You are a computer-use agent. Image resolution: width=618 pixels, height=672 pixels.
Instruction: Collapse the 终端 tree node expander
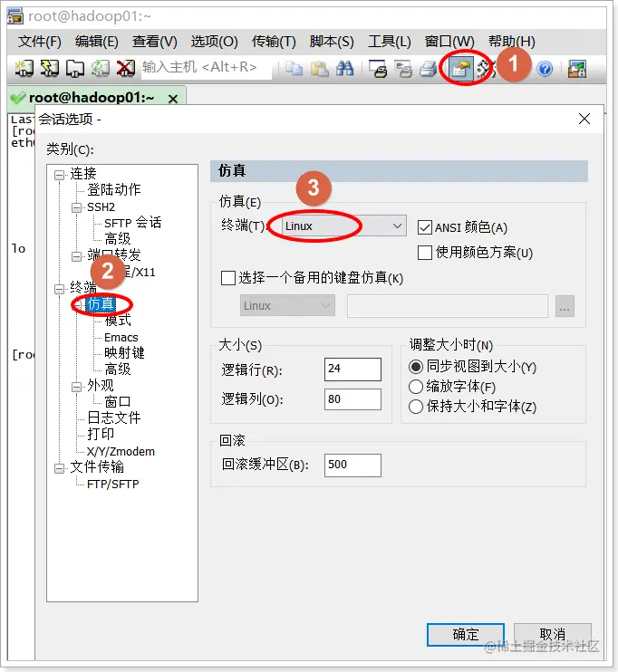tap(59, 289)
